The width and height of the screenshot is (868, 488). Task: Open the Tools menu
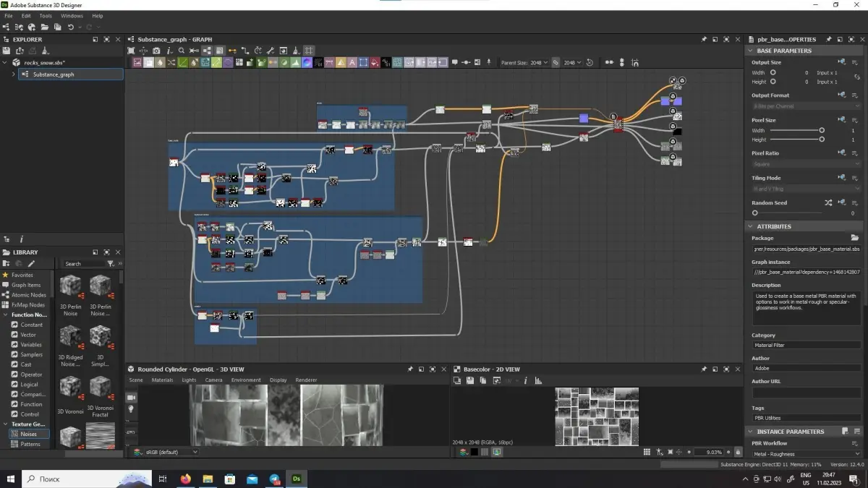point(46,15)
